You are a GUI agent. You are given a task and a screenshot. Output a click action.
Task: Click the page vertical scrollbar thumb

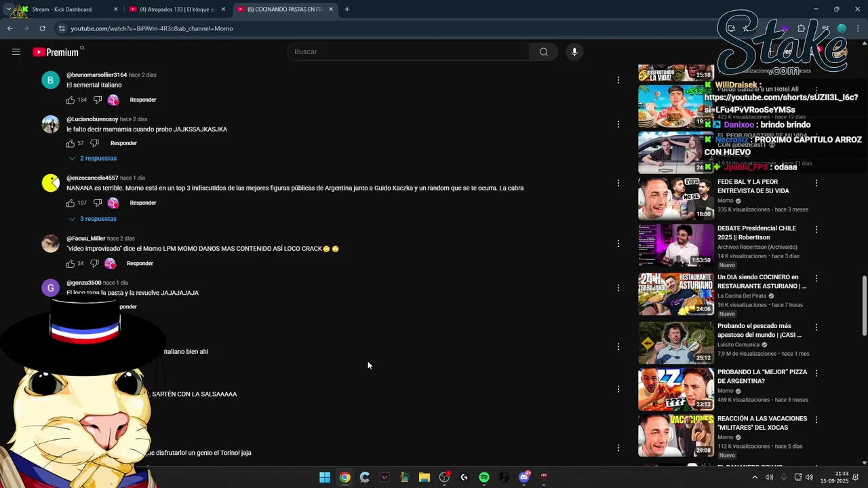tap(864, 305)
